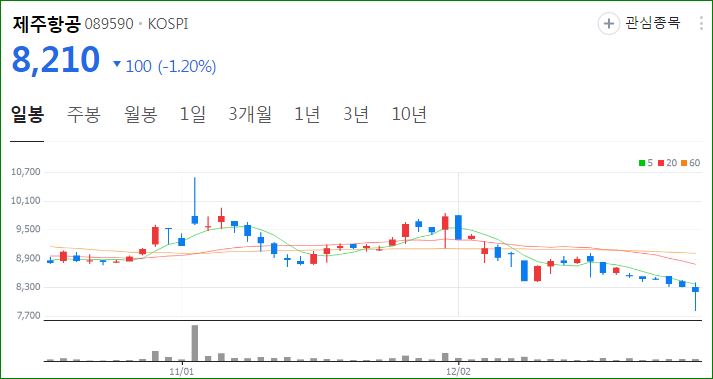Open the vertical dots more menu
The height and width of the screenshot is (379, 713).
(x=702, y=24)
